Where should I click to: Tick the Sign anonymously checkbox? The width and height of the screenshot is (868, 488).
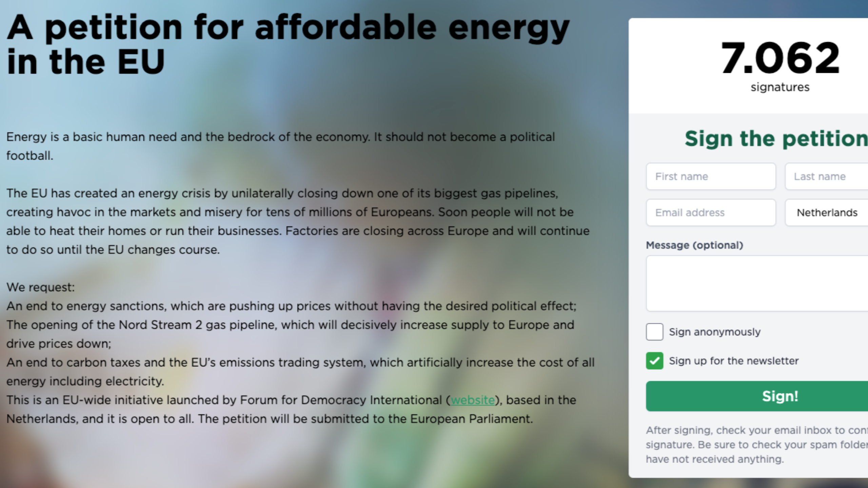pyautogui.click(x=654, y=332)
